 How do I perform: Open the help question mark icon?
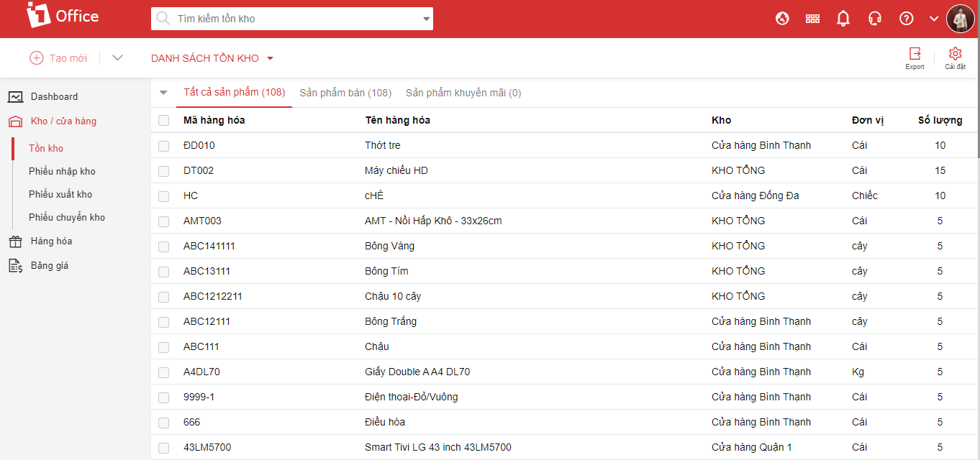[907, 19]
